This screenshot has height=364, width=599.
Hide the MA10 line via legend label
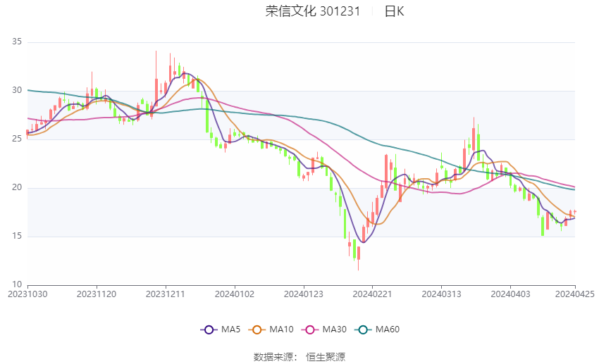point(281,330)
